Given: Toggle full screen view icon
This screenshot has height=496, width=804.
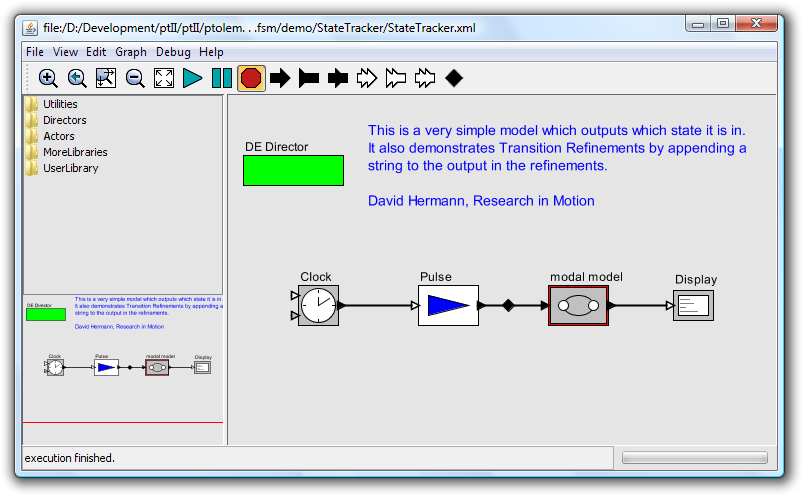Looking at the screenshot, I should [164, 78].
